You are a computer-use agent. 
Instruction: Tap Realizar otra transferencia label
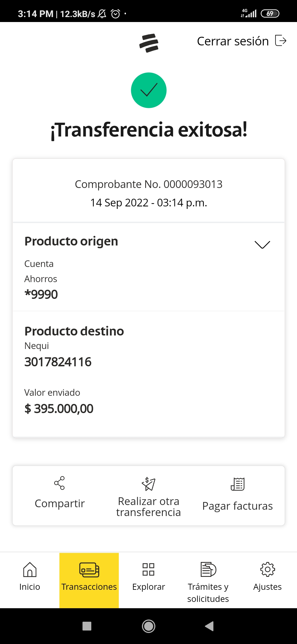click(x=148, y=507)
